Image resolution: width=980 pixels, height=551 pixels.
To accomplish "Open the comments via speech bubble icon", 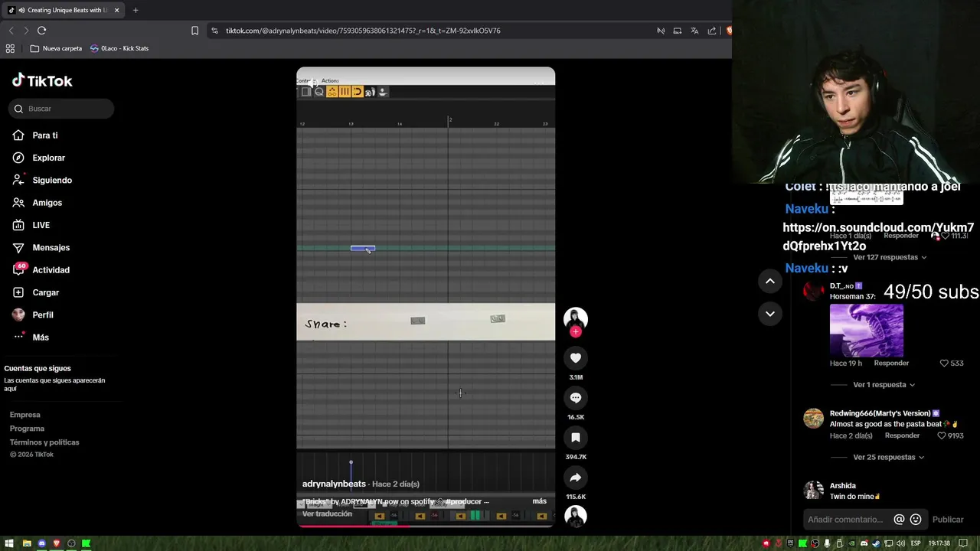I will [x=576, y=397].
